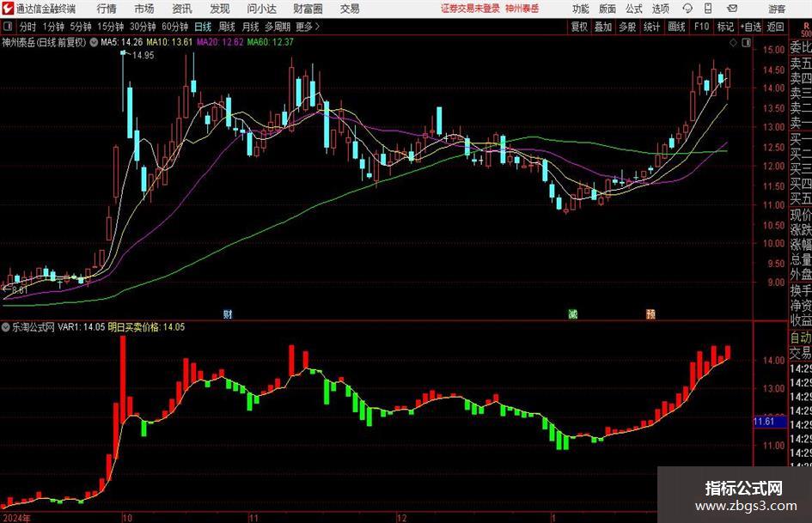Open sub-chart indicator dropdown before 乐淘公式网
Screen dimensions: 812x523
click(6, 326)
